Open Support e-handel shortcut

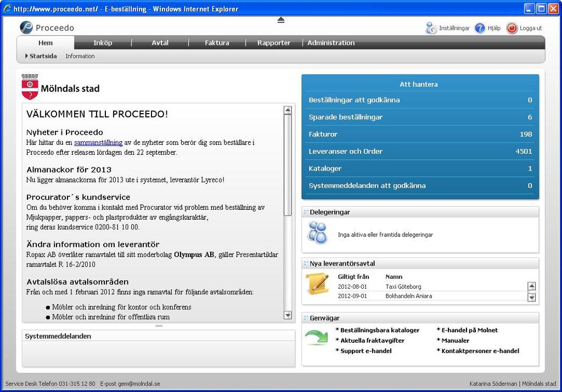366,351
